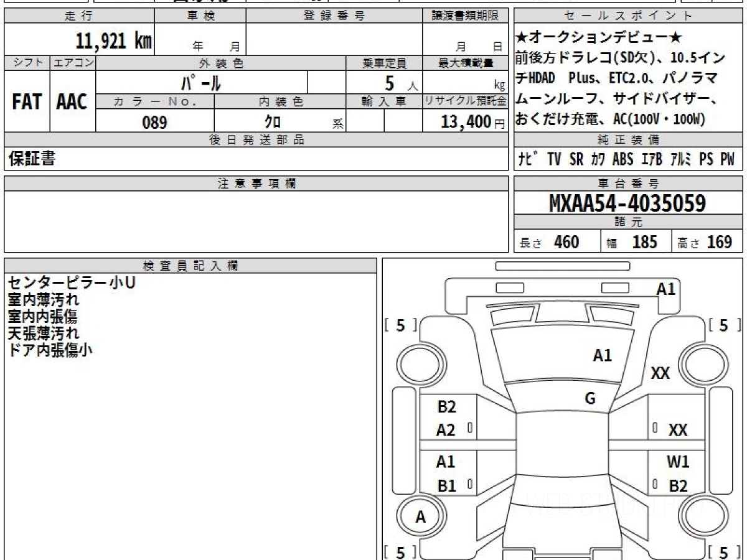Screen dimensions: 747x560
Task: Select the W1 mark in the diagram
Action: pyautogui.click(x=678, y=462)
